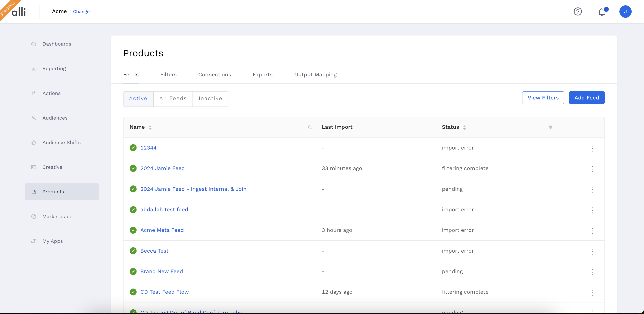Screen dimensions: 644x314
Task: Open the more options menu for 2024 Jamie Feed
Action: (592, 169)
